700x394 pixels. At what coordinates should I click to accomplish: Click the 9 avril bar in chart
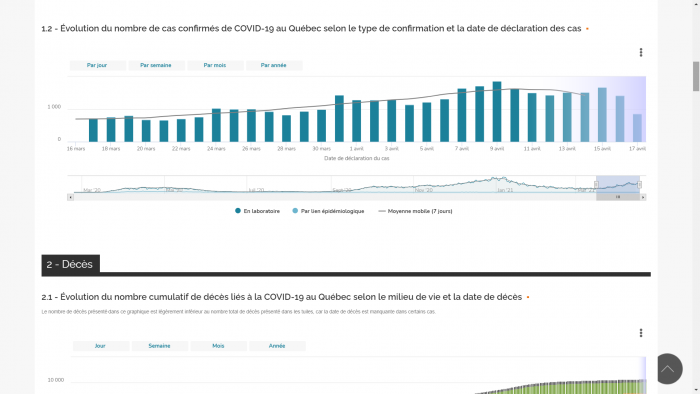coord(497,112)
